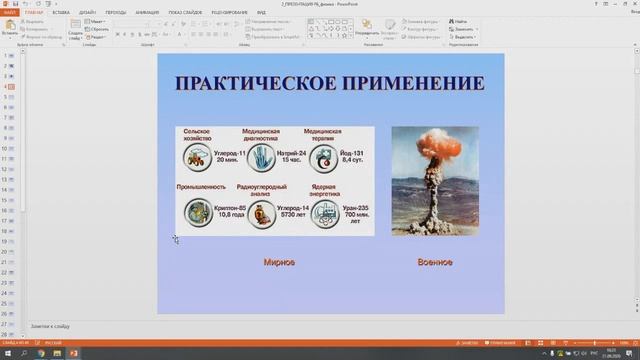Viewport: 640px width, 360px height.
Task: Click the Undo arrow in quick access toolbar
Action: click(x=25, y=4)
